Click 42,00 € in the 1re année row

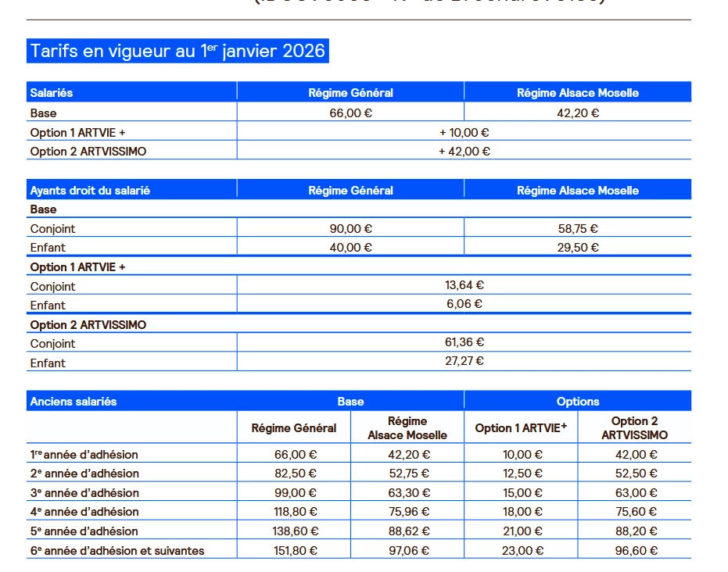[636, 455]
